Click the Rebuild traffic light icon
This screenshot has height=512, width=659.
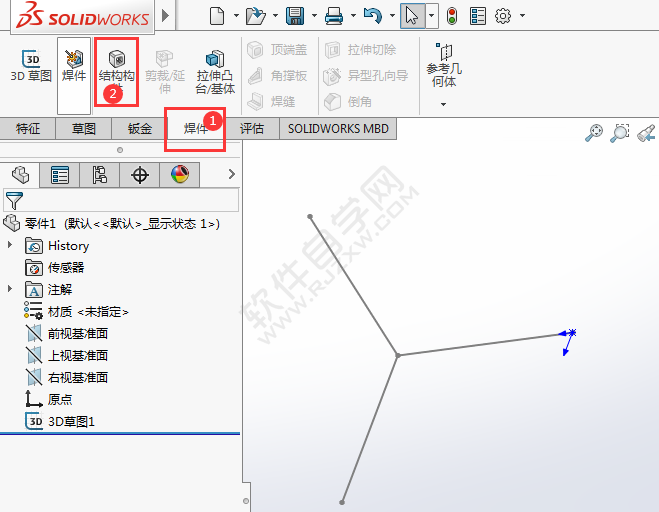pyautogui.click(x=452, y=16)
